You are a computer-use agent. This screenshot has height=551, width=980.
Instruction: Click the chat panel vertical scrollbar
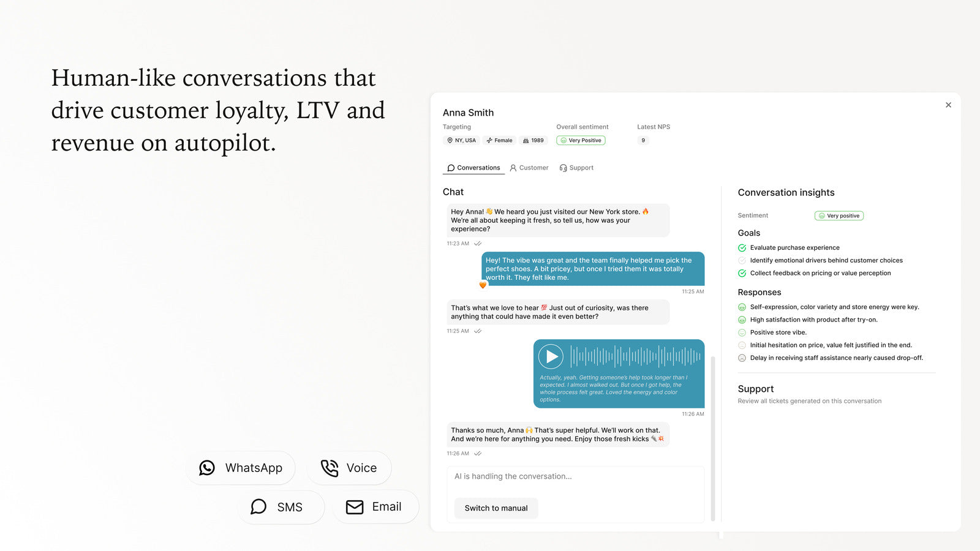pyautogui.click(x=713, y=438)
